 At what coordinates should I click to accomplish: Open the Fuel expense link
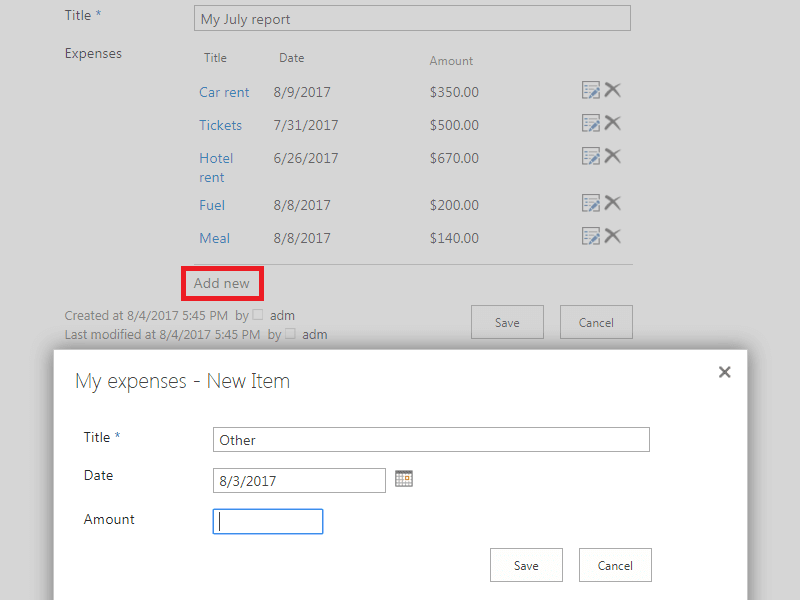[x=212, y=205]
